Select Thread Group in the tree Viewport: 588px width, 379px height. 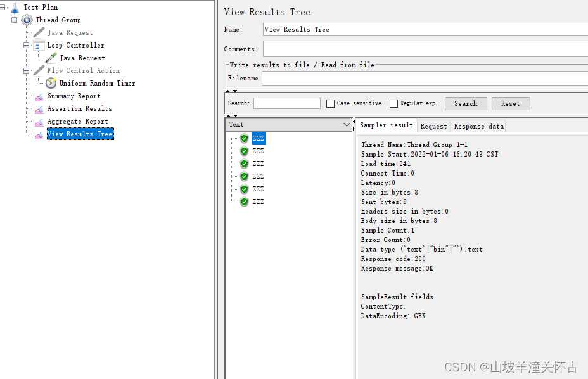[58, 20]
